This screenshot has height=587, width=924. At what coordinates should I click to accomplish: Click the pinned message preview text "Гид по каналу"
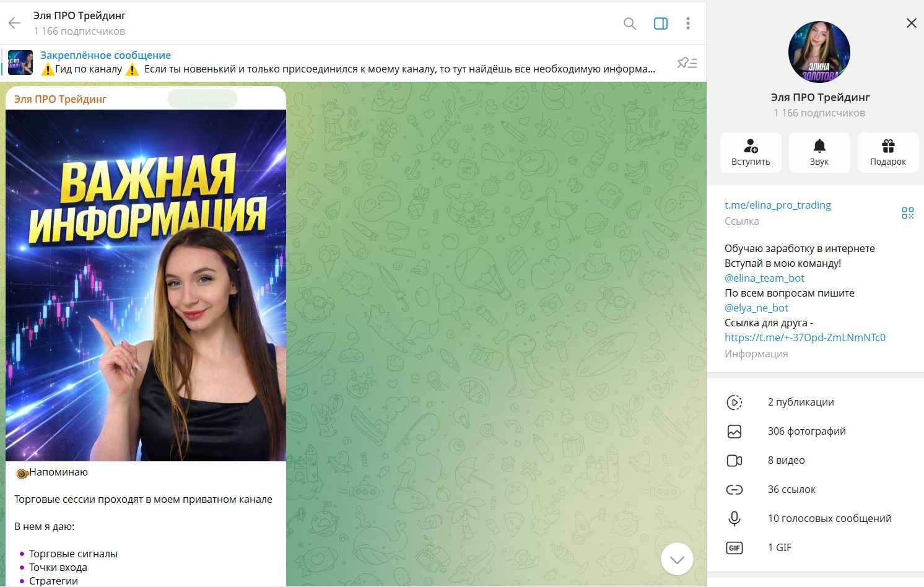[89, 69]
